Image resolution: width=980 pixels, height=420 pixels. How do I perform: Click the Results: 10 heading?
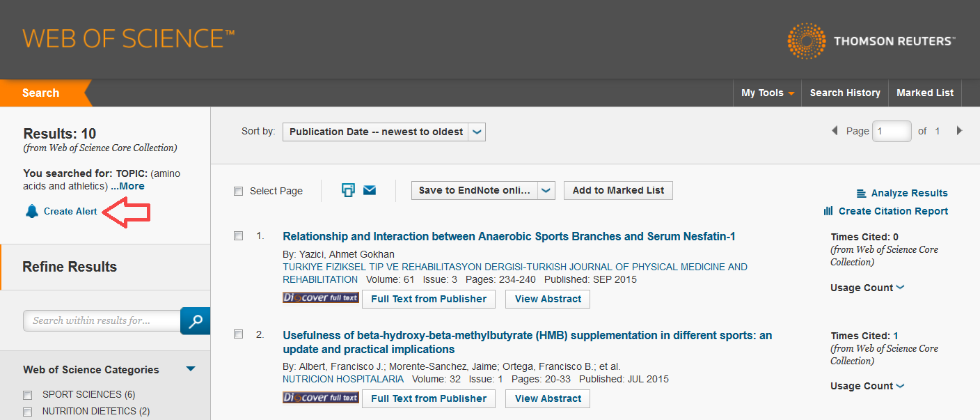point(60,134)
